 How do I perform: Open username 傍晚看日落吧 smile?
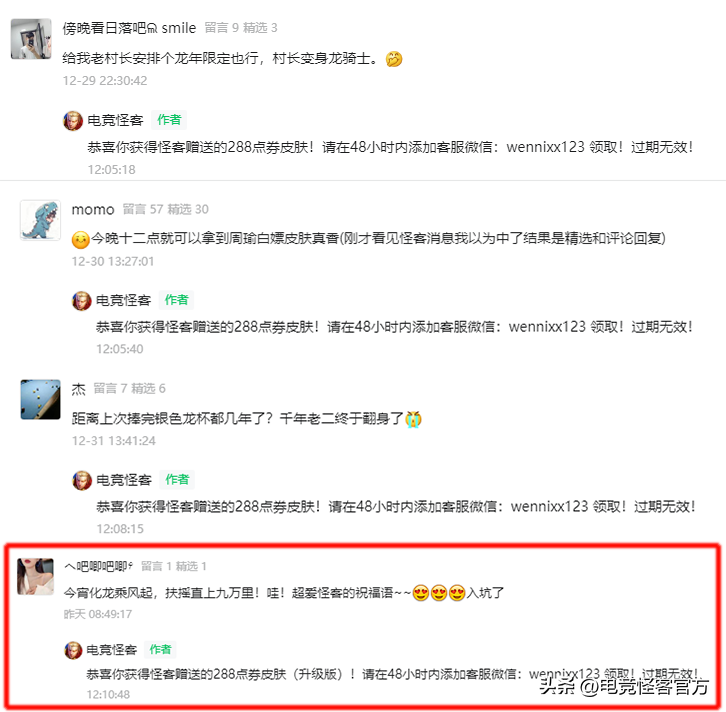[x=129, y=28]
